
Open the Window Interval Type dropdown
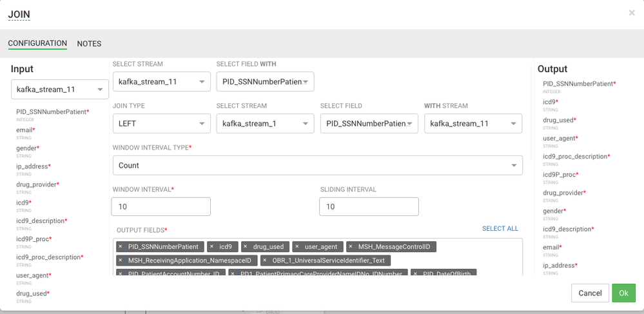317,166
